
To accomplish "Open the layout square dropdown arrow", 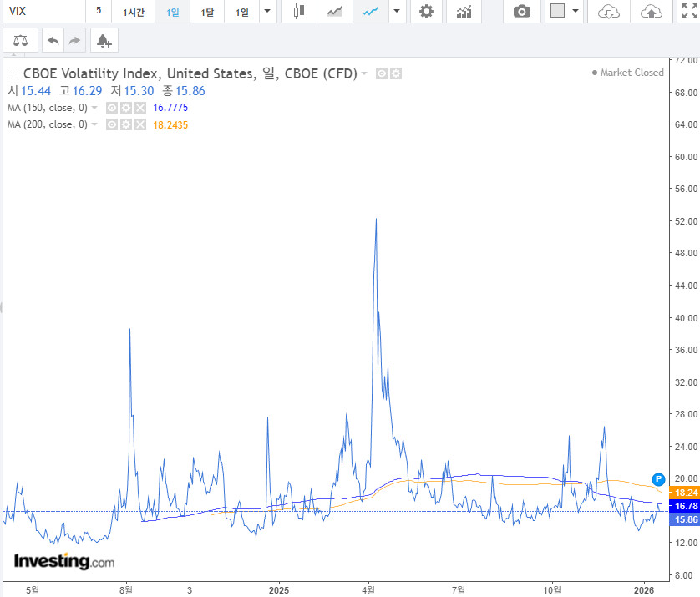I will [576, 11].
